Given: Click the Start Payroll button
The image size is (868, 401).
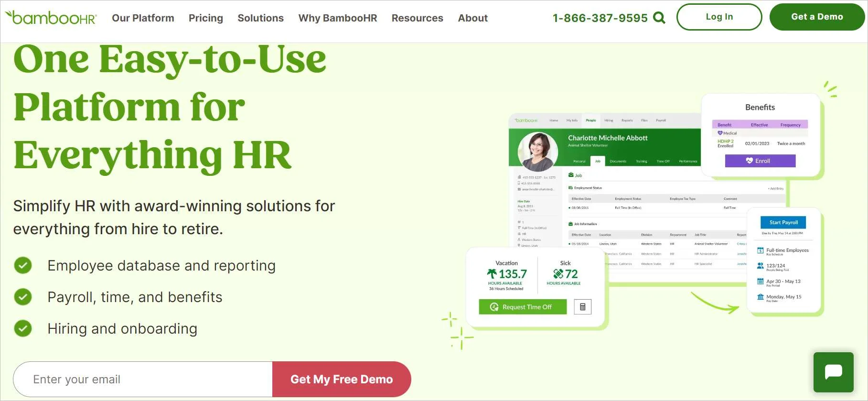Looking at the screenshot, I should tap(783, 222).
